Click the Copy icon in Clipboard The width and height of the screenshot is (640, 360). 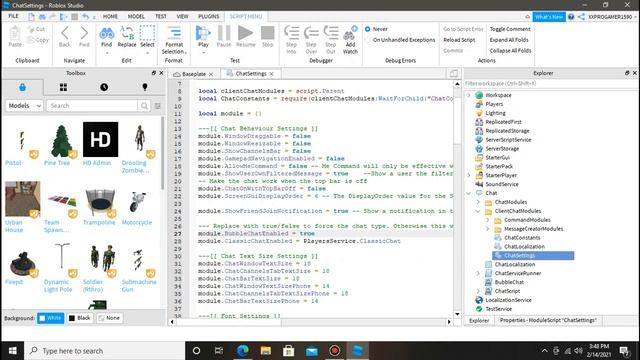(31, 40)
